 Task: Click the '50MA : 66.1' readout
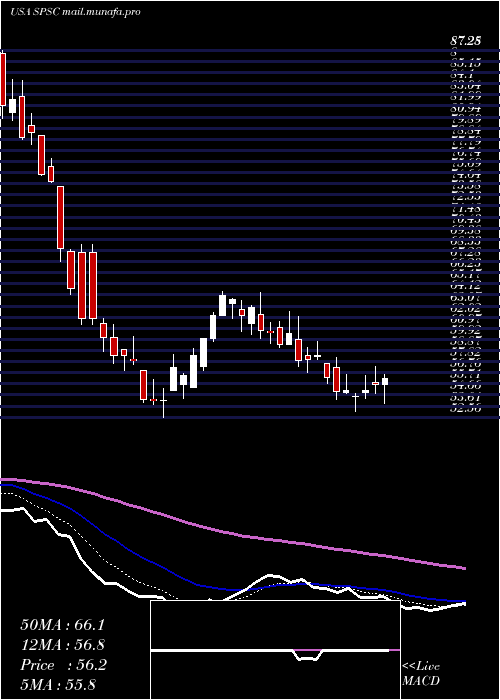62,625
